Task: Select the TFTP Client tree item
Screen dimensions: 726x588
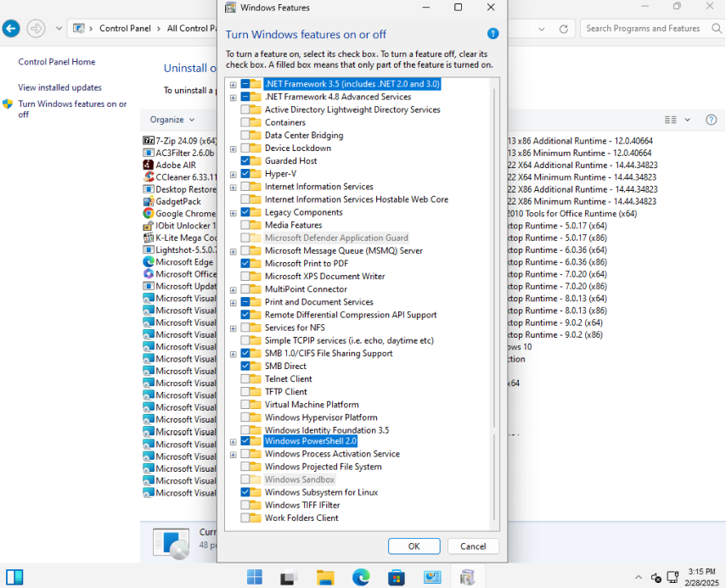Action: tap(285, 391)
